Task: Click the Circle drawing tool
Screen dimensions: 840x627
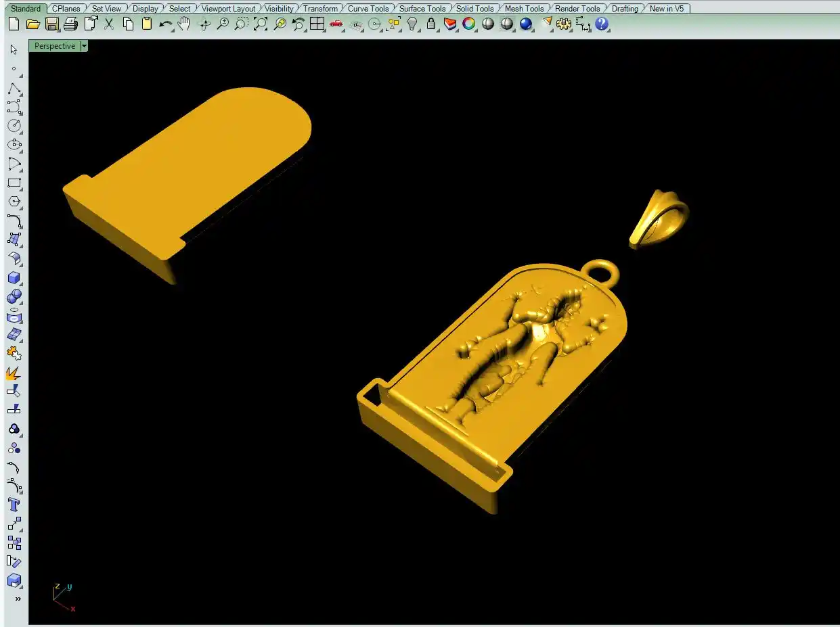Action: click(14, 126)
